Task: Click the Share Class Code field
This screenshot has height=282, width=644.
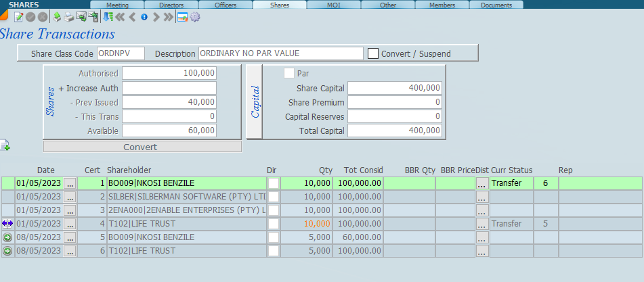Action: click(121, 53)
